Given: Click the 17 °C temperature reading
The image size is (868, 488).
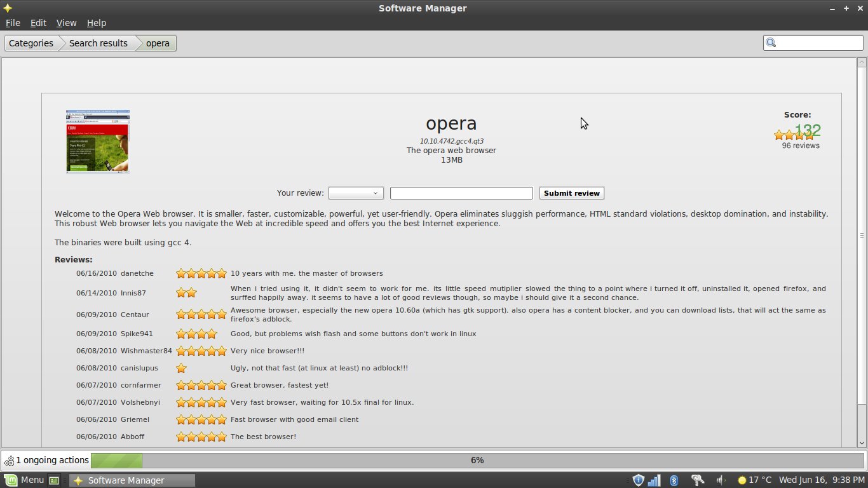Looking at the screenshot, I should [760, 480].
